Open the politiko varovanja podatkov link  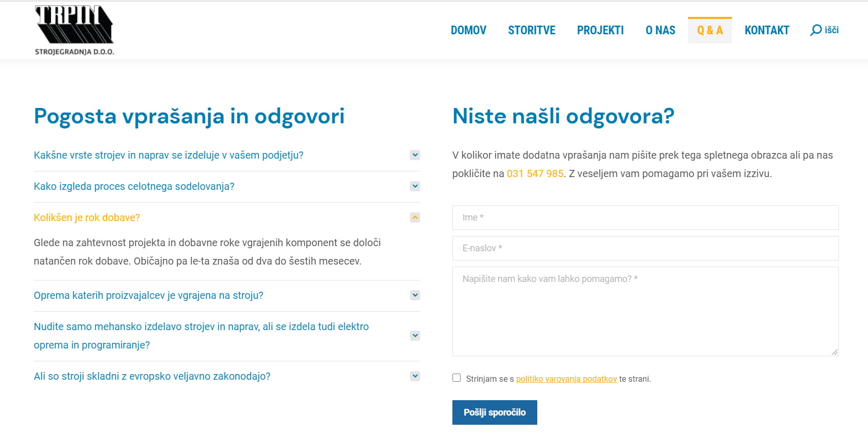pos(566,379)
